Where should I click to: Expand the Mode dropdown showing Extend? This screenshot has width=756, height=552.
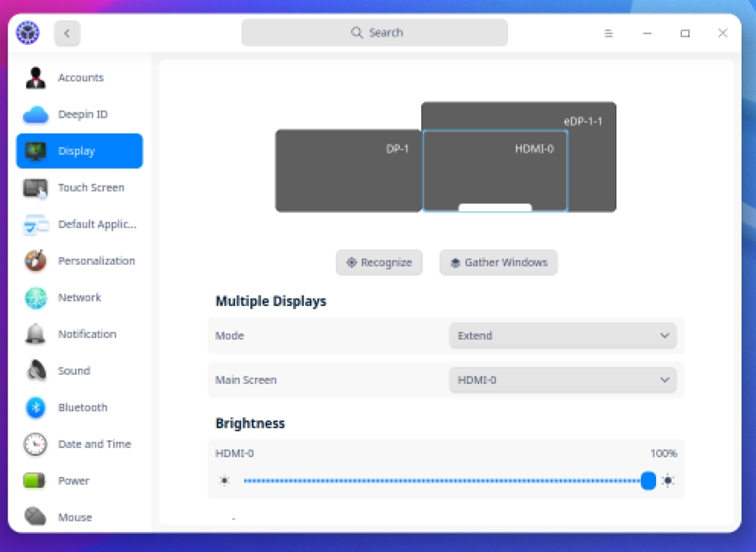[x=563, y=336]
